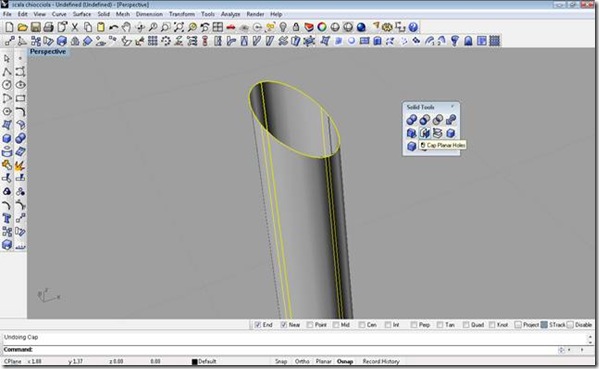This screenshot has width=599, height=369.
Task: Click the Explode tool in sidebar
Action: (20, 165)
